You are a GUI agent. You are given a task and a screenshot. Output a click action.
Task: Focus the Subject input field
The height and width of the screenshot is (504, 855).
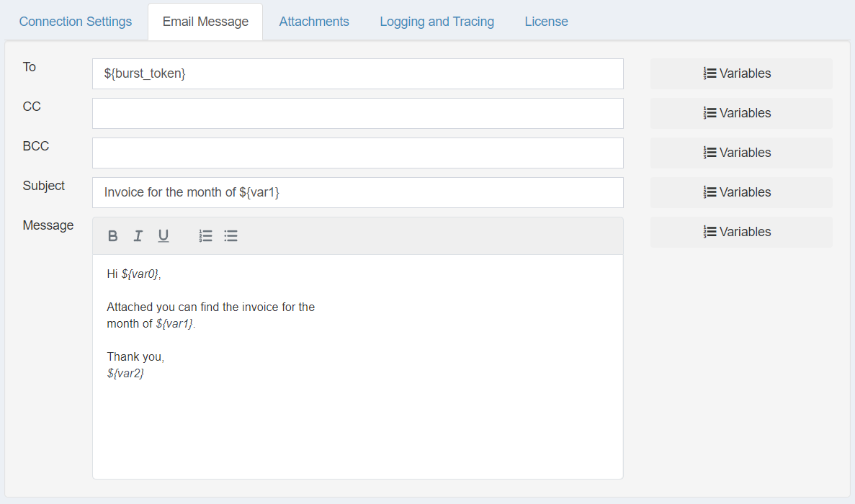(358, 192)
